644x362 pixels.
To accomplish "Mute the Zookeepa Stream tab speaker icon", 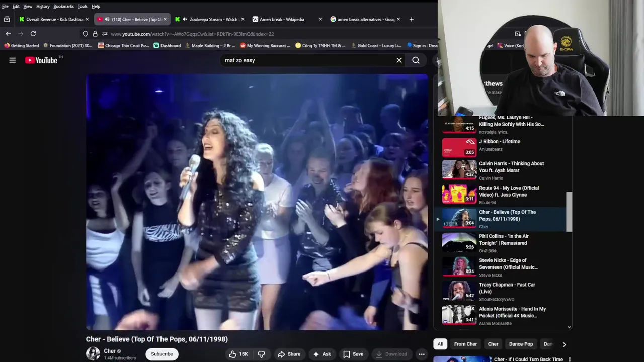I will tap(185, 19).
